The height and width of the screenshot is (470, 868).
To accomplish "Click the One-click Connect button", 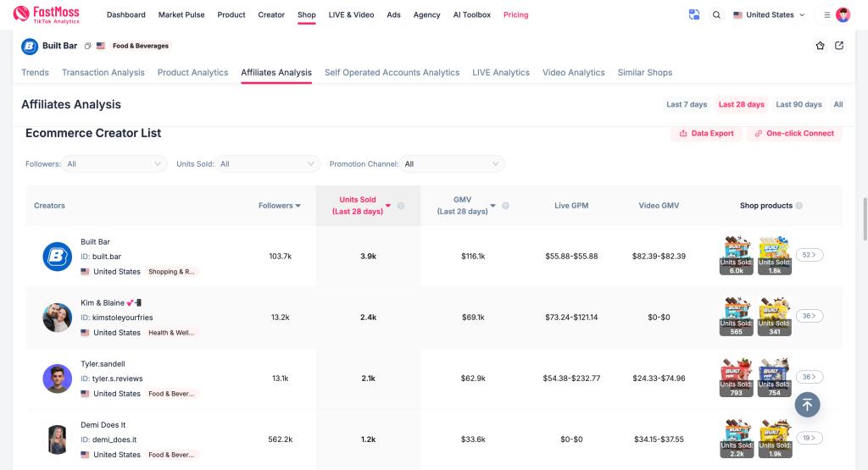I will [794, 133].
